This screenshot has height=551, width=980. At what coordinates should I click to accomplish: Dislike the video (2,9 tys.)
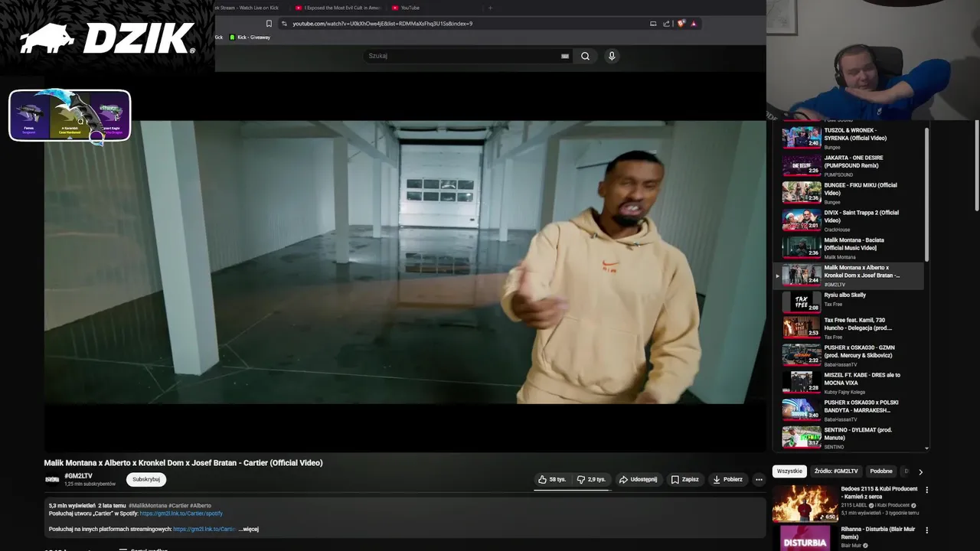591,479
